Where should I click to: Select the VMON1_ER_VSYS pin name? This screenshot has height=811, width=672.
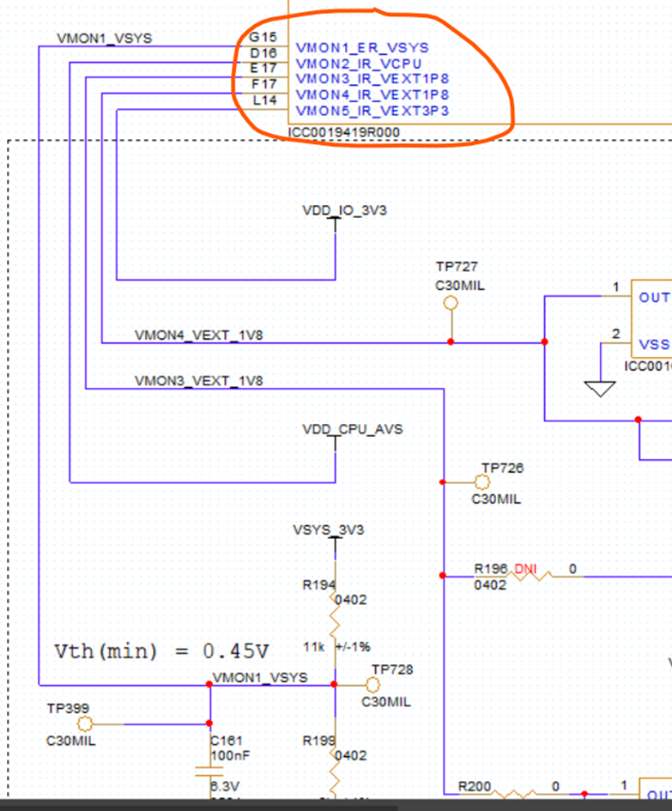coord(362,47)
